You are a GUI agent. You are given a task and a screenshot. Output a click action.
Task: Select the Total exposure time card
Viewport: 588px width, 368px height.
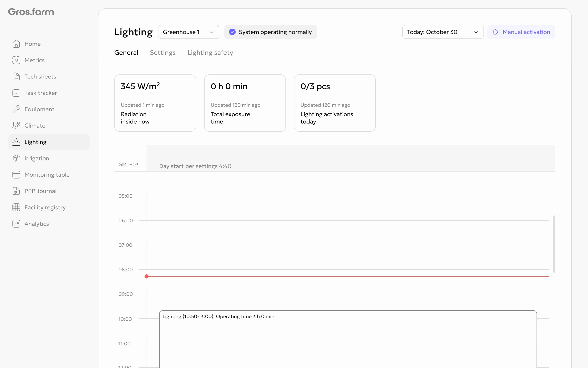point(245,103)
